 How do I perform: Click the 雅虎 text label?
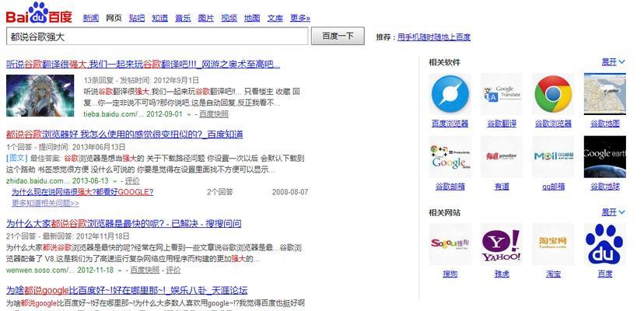point(502,274)
